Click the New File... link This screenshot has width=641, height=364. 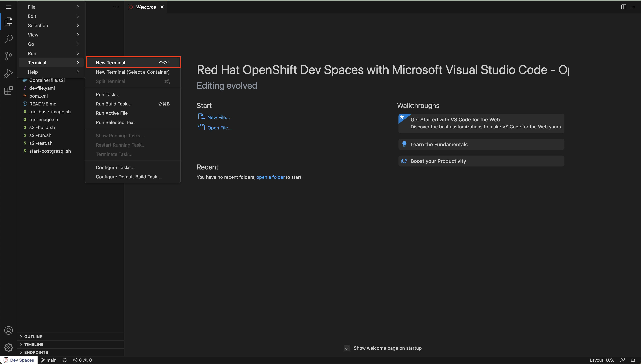(x=218, y=117)
